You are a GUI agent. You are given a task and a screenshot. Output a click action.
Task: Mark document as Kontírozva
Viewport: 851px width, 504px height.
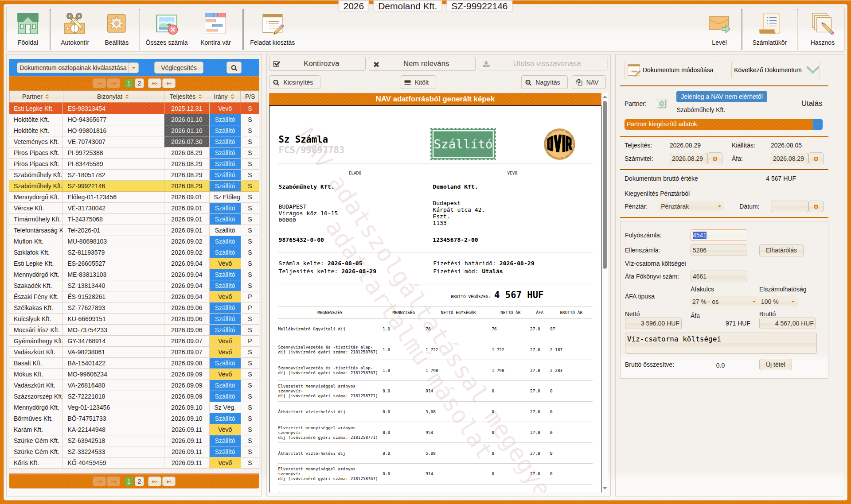click(317, 64)
